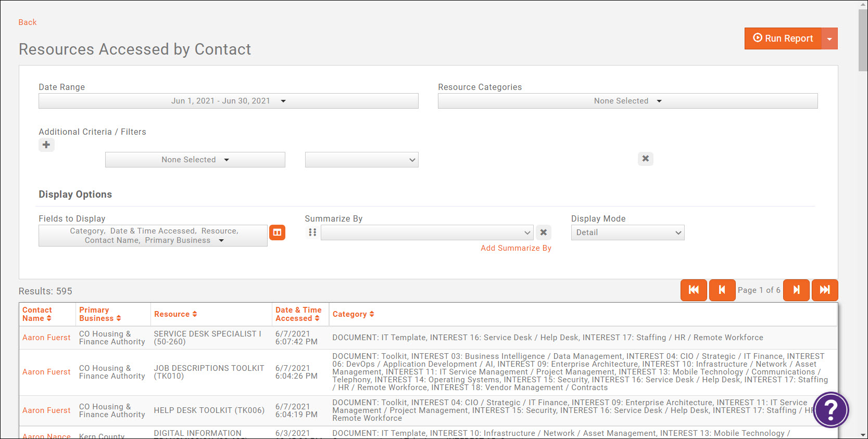Go to the first results page
This screenshot has height=439, width=868.
pyautogui.click(x=694, y=290)
